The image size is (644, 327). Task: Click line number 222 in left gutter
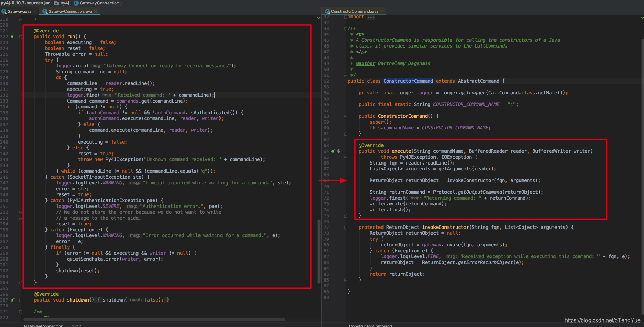pyautogui.click(x=4, y=36)
